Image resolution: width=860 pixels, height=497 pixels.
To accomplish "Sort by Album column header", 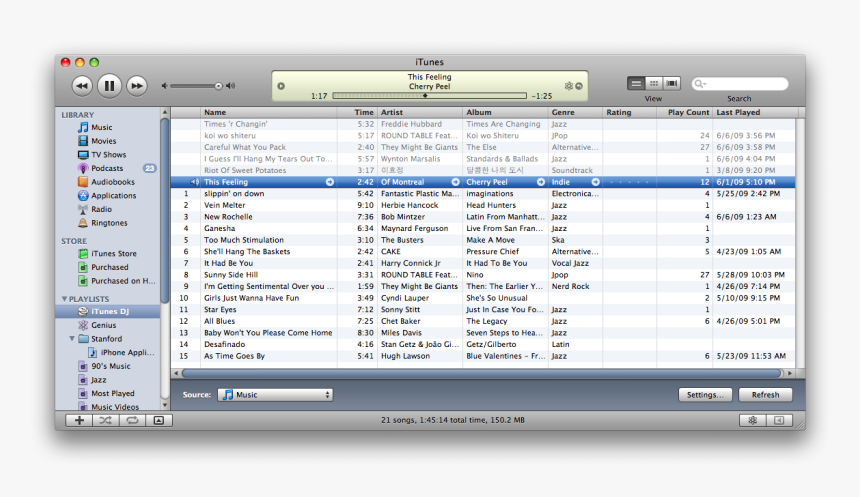I will [x=505, y=112].
